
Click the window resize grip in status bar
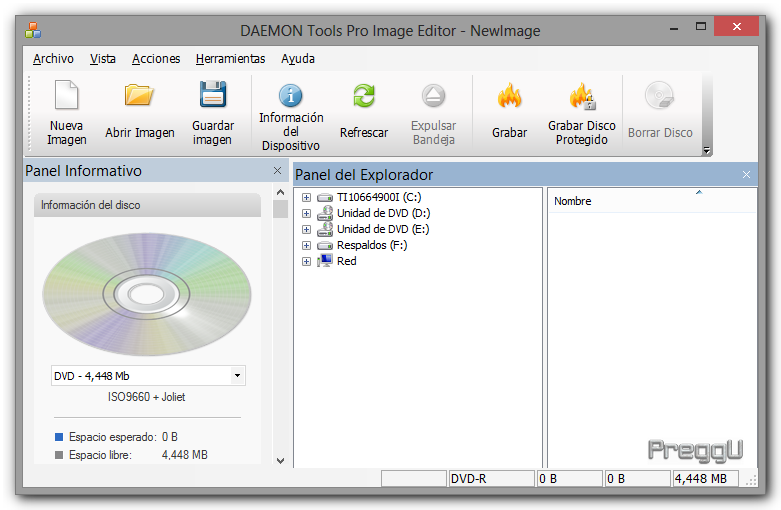click(751, 480)
